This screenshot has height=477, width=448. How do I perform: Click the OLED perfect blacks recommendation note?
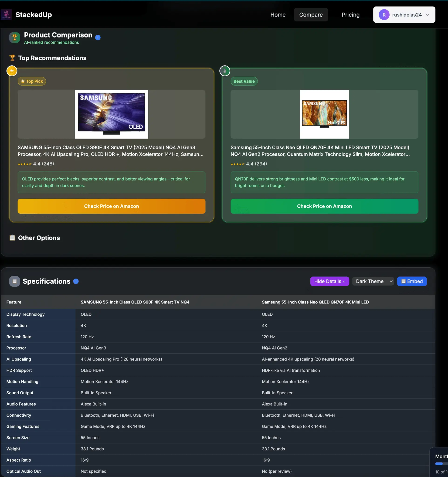(x=112, y=182)
